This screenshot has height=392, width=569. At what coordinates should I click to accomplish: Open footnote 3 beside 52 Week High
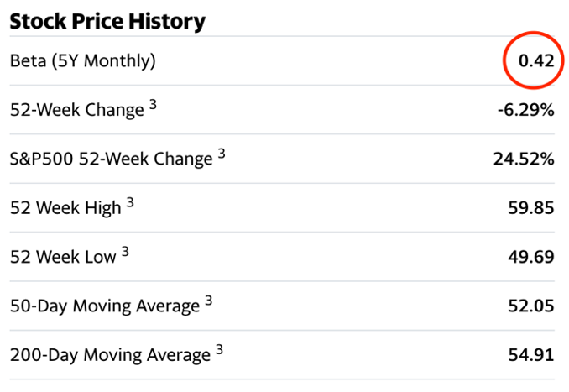(x=130, y=202)
